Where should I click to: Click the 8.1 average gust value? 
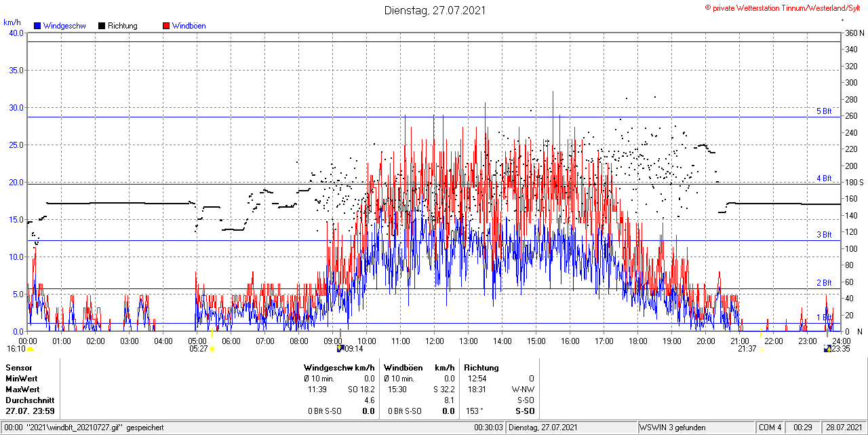[x=450, y=400]
